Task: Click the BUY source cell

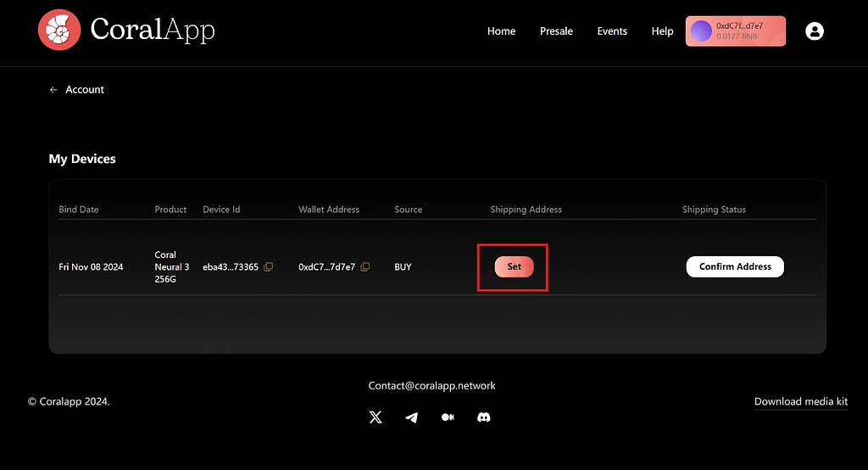Action: (403, 266)
